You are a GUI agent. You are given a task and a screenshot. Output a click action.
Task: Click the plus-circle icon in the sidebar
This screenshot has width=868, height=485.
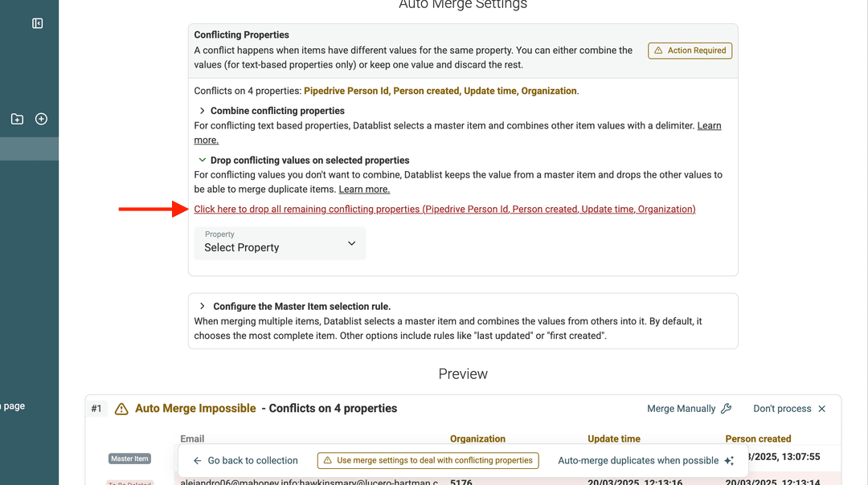(41, 118)
